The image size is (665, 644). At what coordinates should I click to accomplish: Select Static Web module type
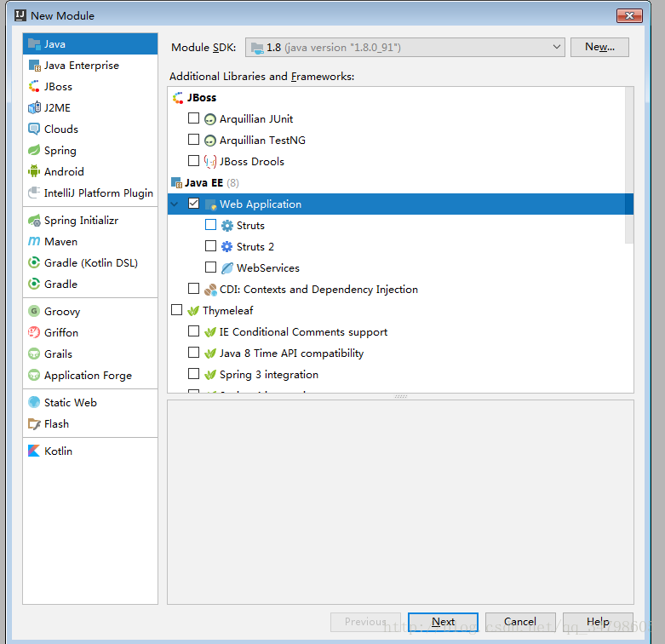90,402
